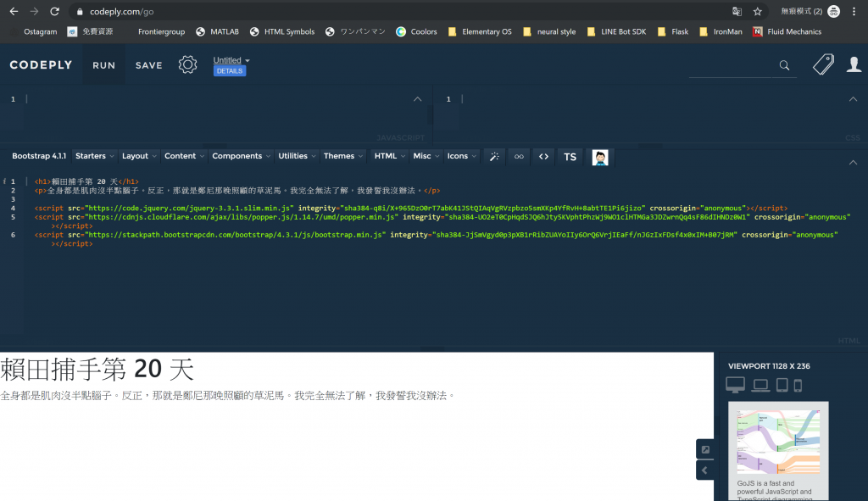
Task: Open Ostagram bookmark
Action: click(x=33, y=31)
